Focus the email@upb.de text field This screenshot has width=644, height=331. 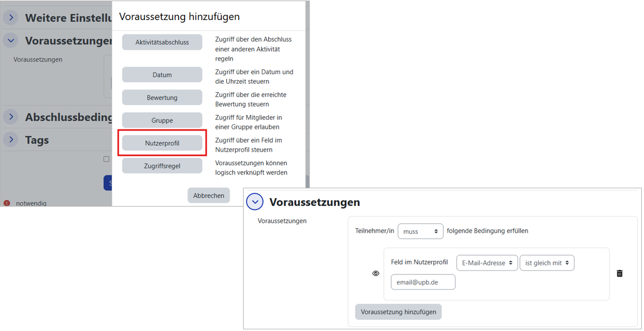(423, 282)
